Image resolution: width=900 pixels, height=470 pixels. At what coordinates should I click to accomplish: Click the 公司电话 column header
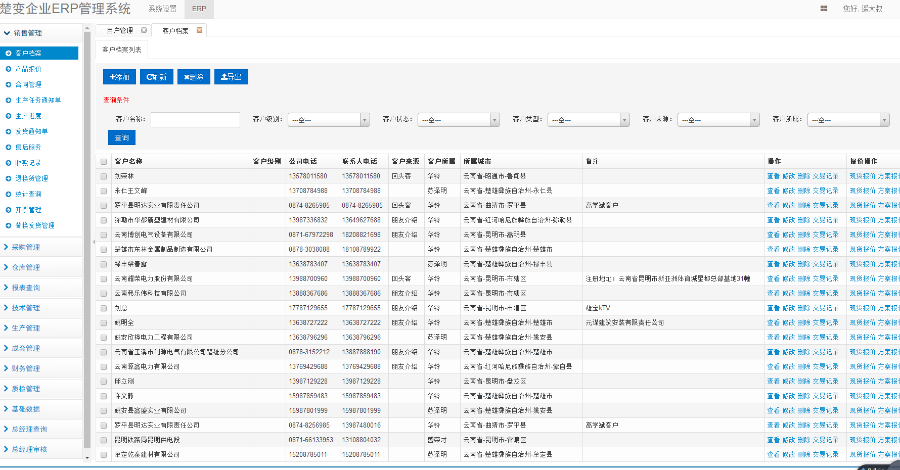(302, 161)
